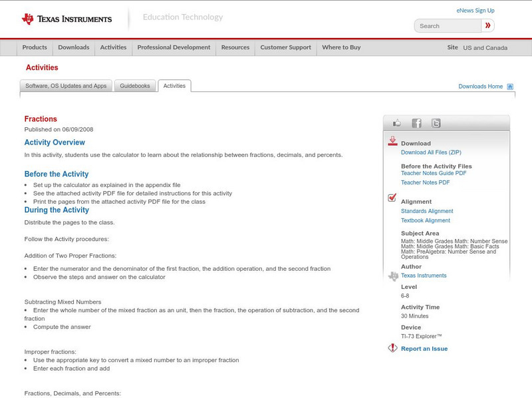Click the Texas Instruments logo
This screenshot has height=398, width=532.
tap(66, 19)
